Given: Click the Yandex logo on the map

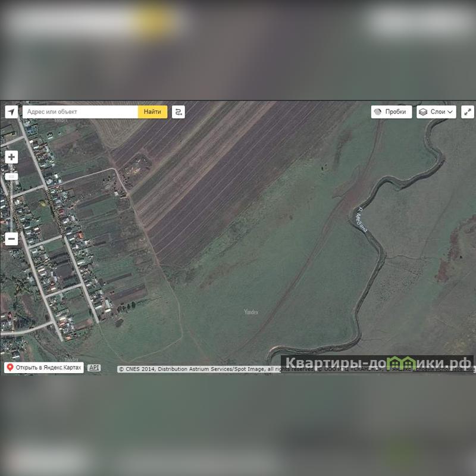Looking at the screenshot, I should point(251,312).
